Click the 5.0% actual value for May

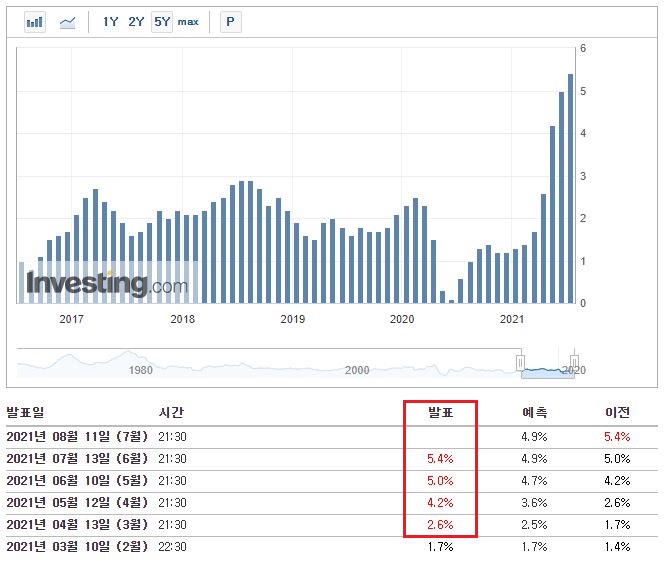(440, 480)
